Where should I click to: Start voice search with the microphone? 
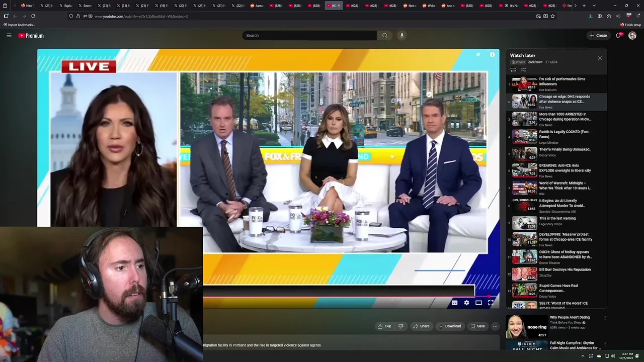(401, 35)
